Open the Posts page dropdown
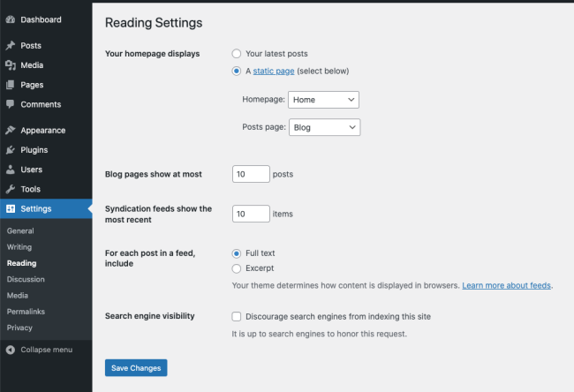574x392 pixels. 325,127
